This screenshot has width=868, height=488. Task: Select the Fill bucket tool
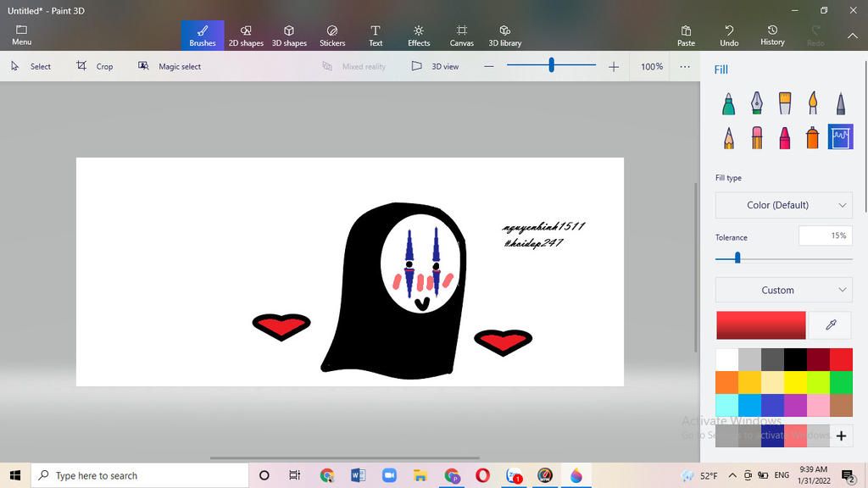(x=840, y=137)
